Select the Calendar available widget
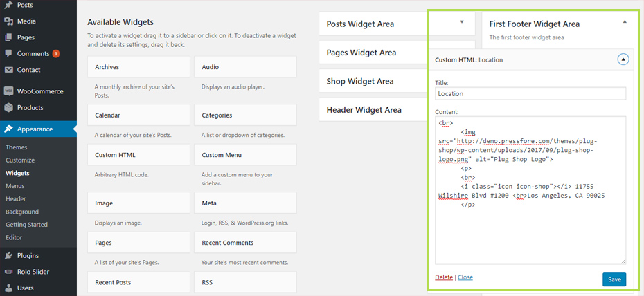Image resolution: width=644 pixels, height=296 pixels. pyautogui.click(x=138, y=115)
